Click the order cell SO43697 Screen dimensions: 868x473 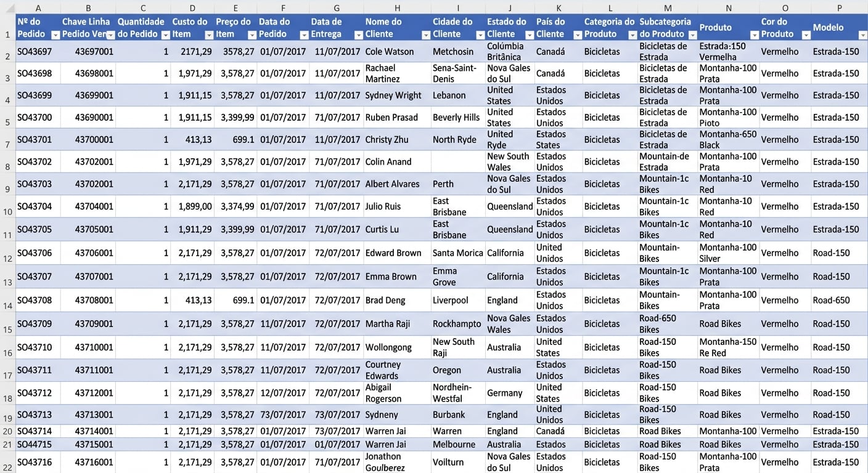coord(38,52)
